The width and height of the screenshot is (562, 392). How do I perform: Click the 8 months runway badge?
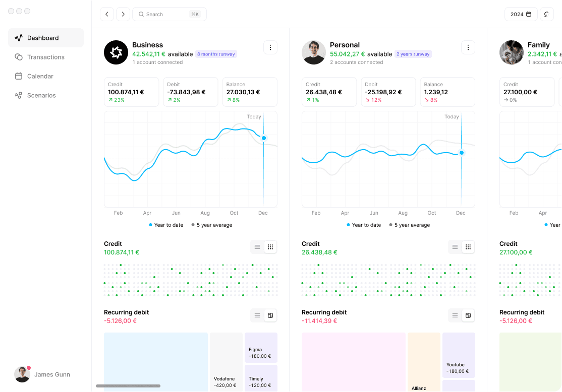click(216, 54)
